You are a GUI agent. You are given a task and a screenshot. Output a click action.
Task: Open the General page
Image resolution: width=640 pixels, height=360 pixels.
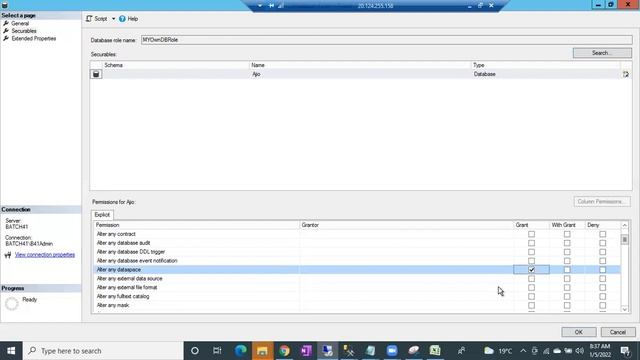(20, 24)
